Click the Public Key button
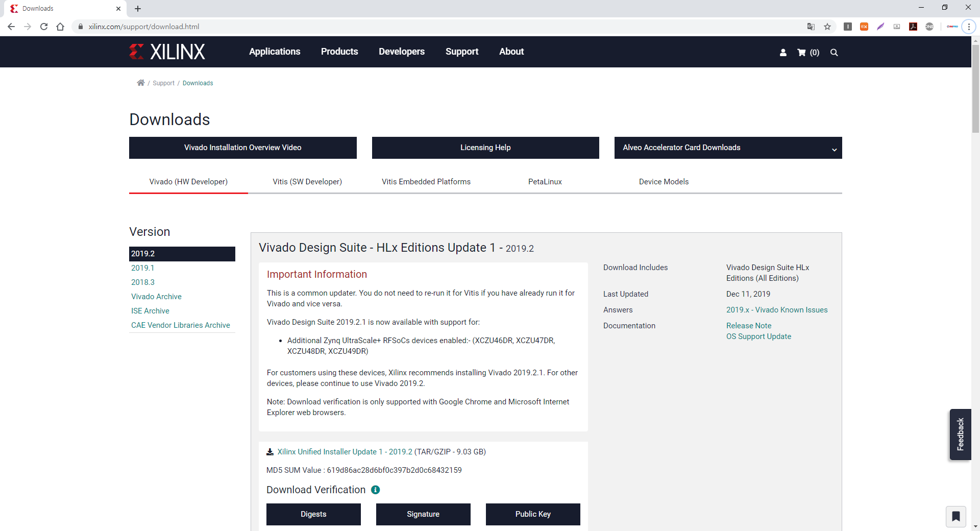This screenshot has height=531, width=980. (x=533, y=514)
